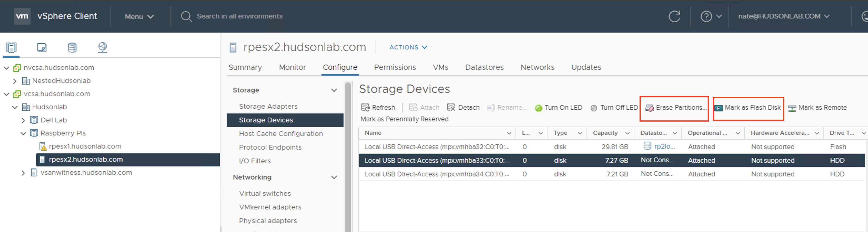Open the Datastores tab

[x=484, y=67]
